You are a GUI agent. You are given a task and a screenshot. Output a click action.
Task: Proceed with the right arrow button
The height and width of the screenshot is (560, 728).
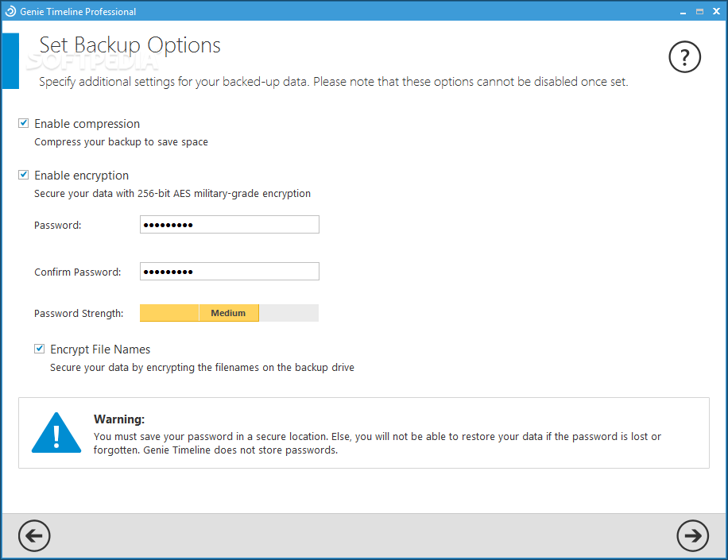tap(692, 535)
